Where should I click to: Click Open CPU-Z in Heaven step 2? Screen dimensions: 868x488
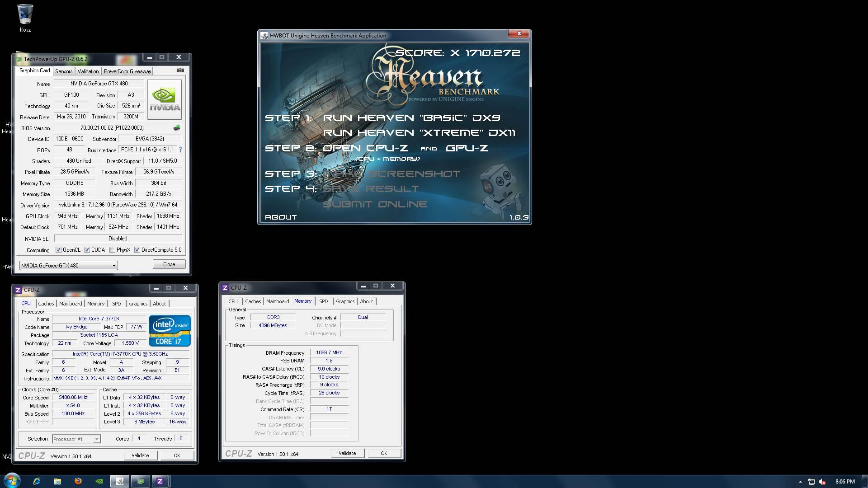[365, 148]
